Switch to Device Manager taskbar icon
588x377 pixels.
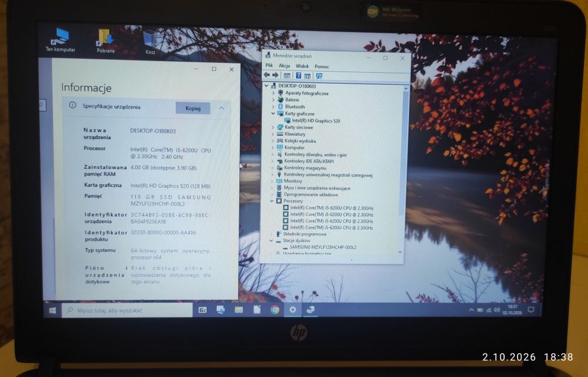pyautogui.click(x=310, y=309)
